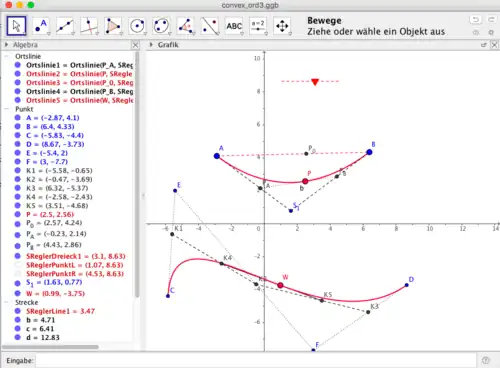The width and height of the screenshot is (500, 368).
Task: Toggle visibility of Ortslinie1
Action: (18, 65)
